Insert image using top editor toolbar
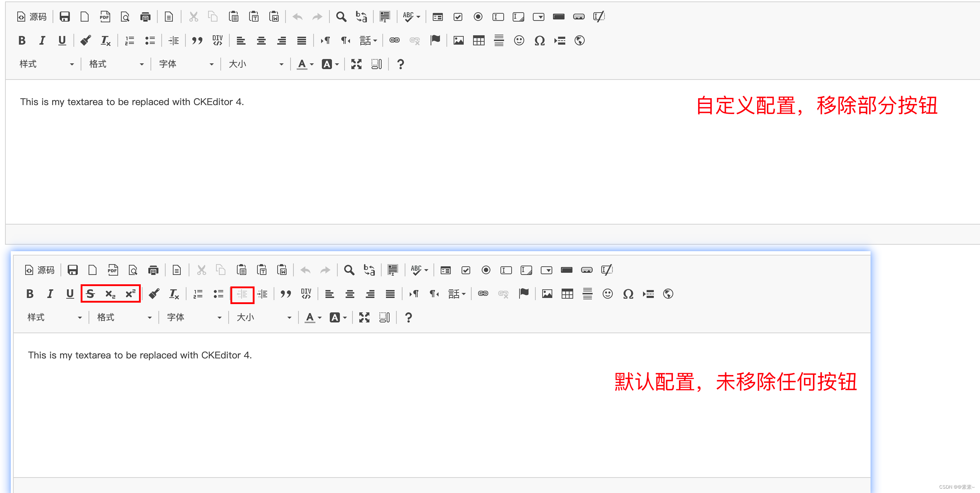980x493 pixels. [x=458, y=40]
